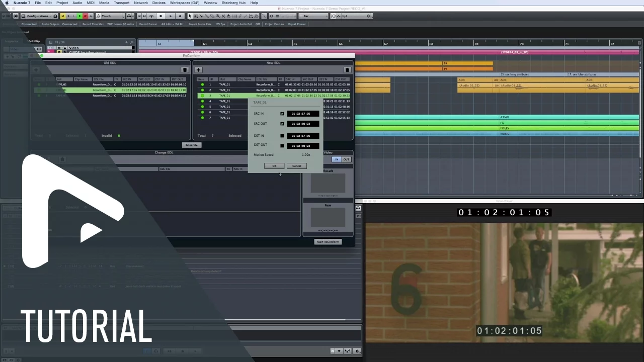Click OK in the TAPE_01 dialog
This screenshot has width=644, height=362.
tap(274, 166)
